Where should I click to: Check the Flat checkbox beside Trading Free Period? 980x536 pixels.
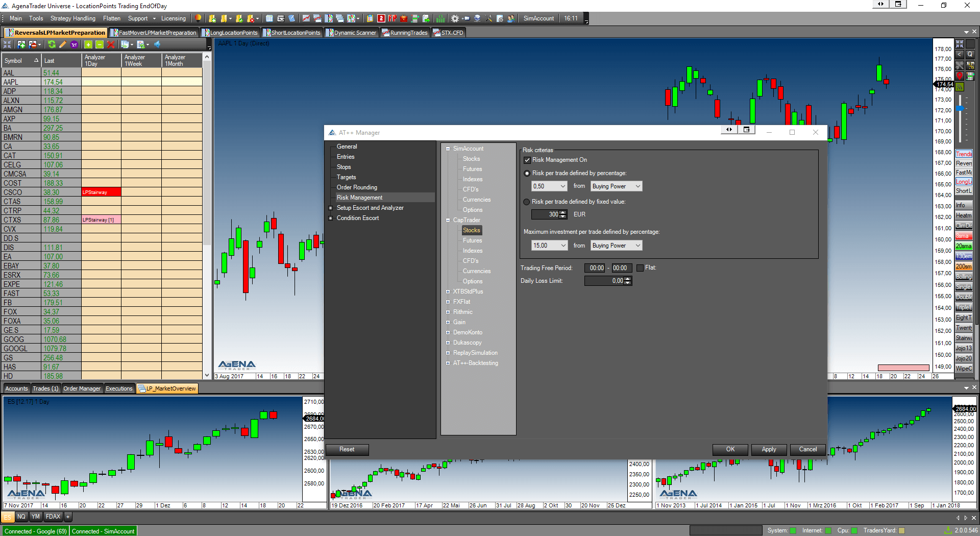pos(640,268)
